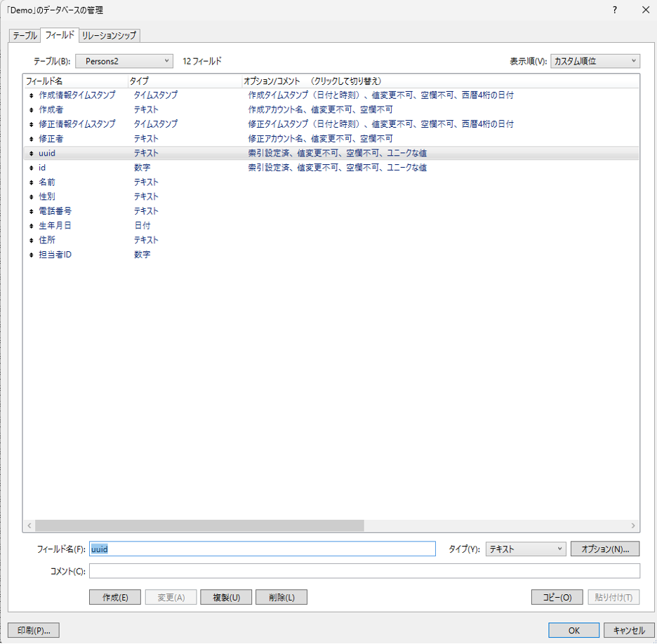Click the reorder handle beside 担当者ID field
Screen dimensions: 657x644
(32, 255)
